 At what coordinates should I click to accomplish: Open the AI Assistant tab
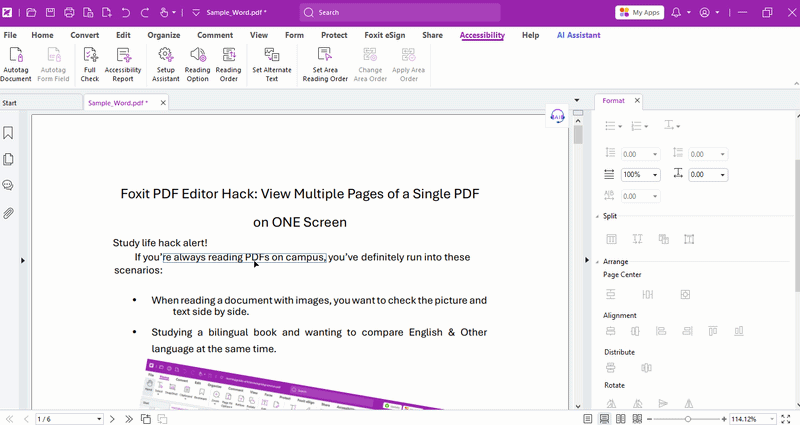tap(579, 35)
